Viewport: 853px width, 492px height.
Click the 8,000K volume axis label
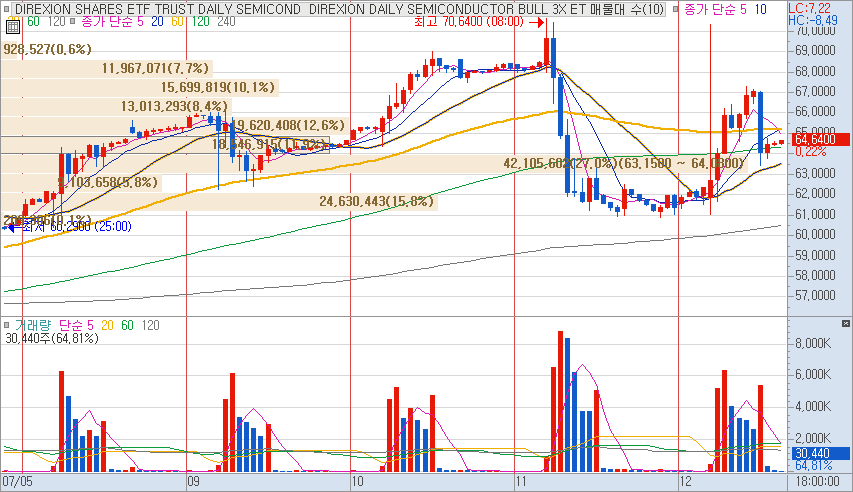[x=813, y=343]
